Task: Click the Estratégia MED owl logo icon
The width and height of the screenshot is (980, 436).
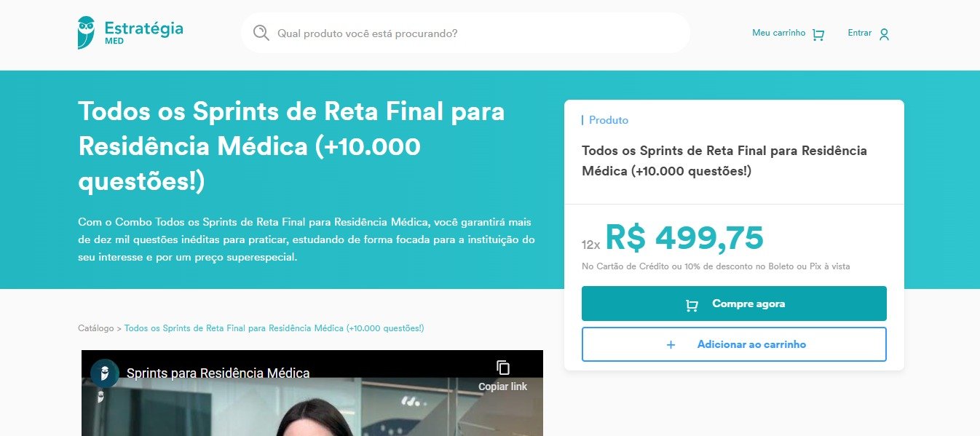Action: [x=86, y=33]
